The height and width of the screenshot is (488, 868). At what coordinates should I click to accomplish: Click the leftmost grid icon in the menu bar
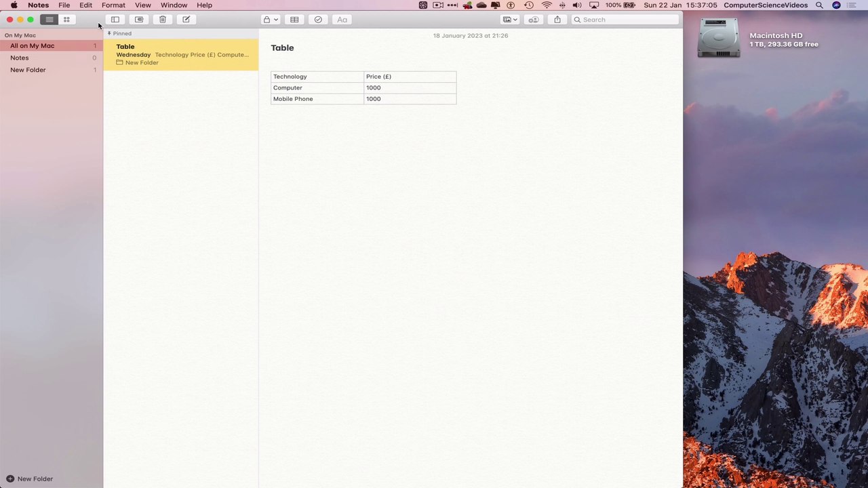coord(423,5)
